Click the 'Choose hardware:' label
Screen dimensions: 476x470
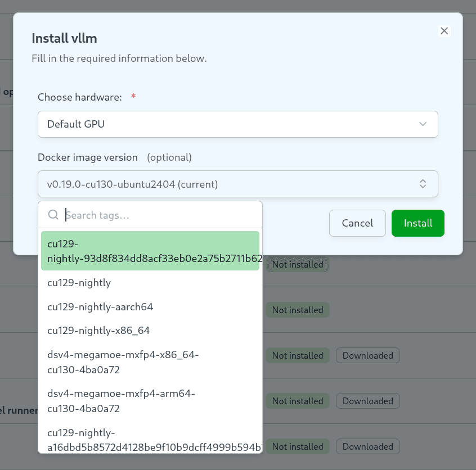pos(80,97)
